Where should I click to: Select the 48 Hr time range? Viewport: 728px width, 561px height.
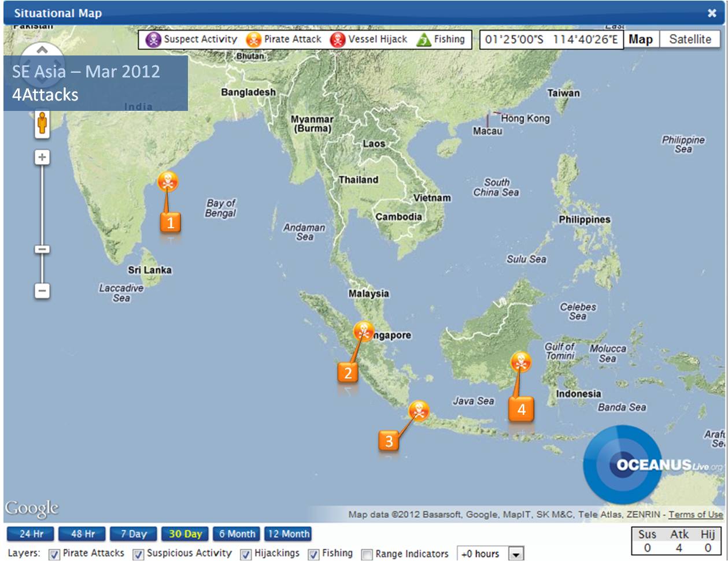(83, 534)
